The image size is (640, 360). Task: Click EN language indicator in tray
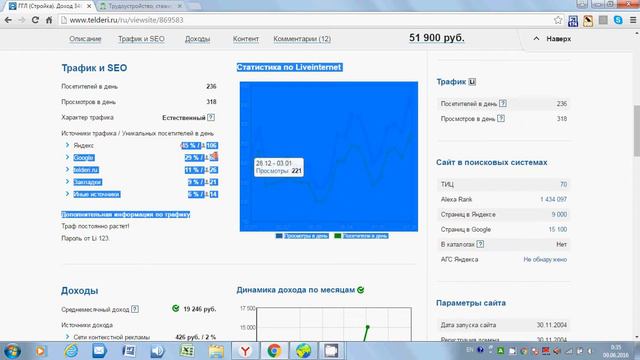pos(470,350)
